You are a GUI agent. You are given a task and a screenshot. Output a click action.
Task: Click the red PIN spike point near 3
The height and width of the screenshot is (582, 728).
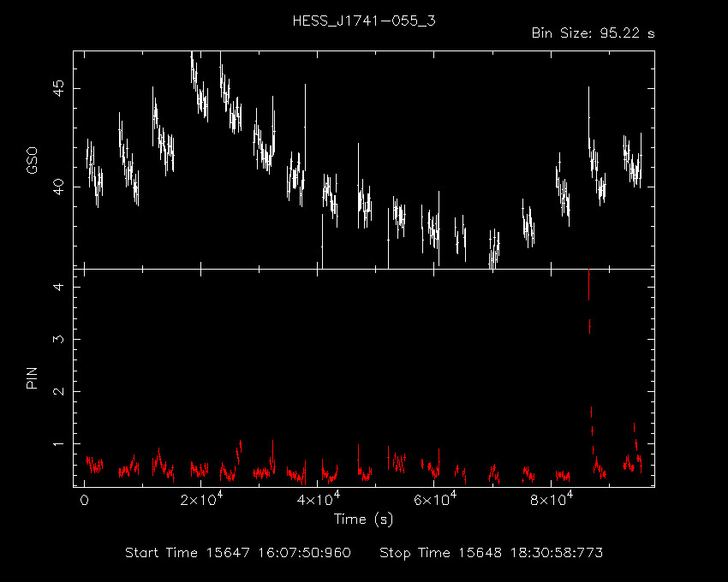(x=589, y=326)
